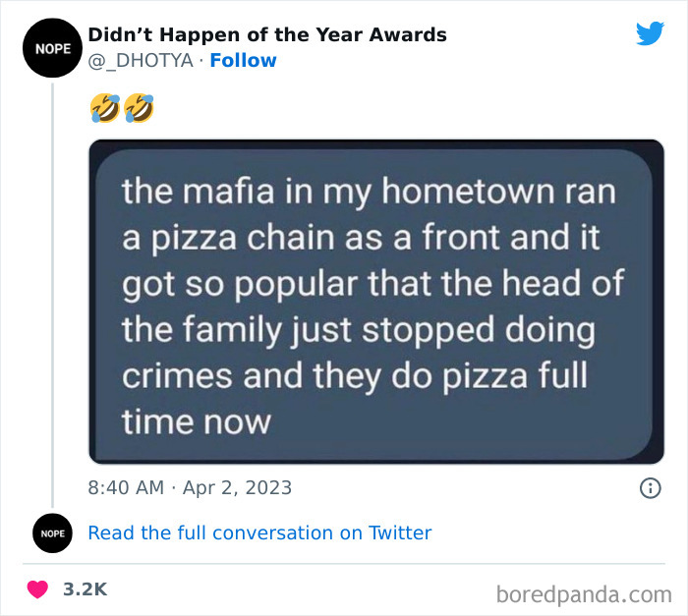Click the Twitter bird logo icon
Viewport: 688px width, 616px height.
click(x=650, y=34)
